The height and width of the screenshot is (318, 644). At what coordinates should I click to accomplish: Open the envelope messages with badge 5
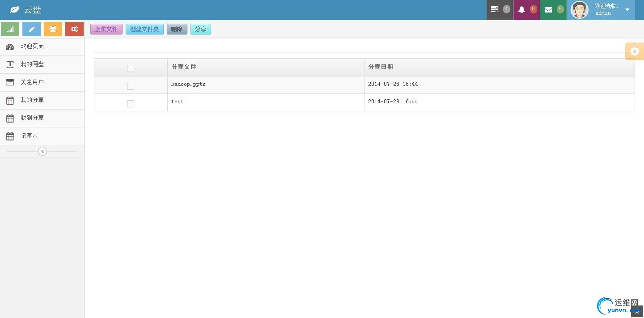(553, 10)
